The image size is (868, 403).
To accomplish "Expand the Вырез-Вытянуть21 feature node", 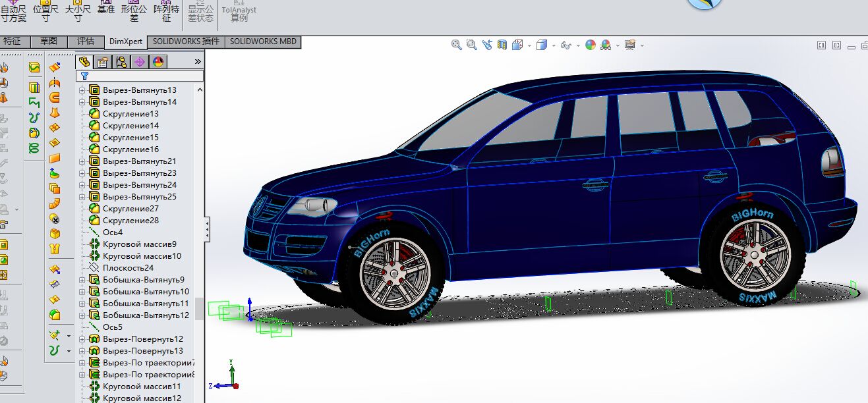I will click(82, 161).
